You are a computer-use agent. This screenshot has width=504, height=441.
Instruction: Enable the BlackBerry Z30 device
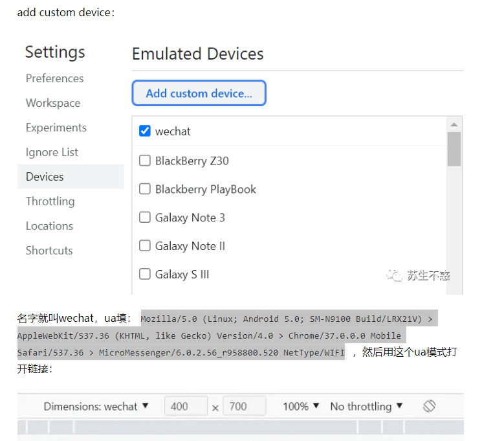pos(145,161)
